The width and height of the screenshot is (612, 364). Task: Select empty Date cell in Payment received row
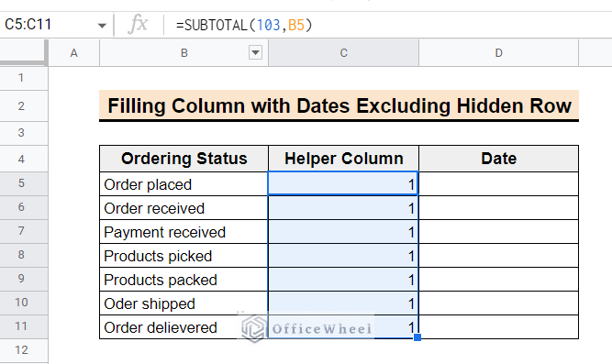click(498, 231)
